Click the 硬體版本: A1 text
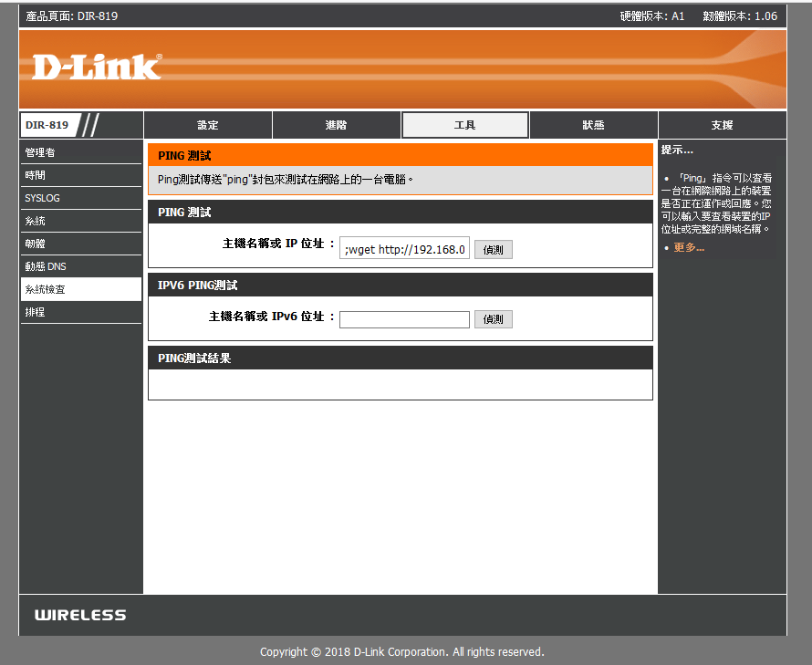 [652, 16]
